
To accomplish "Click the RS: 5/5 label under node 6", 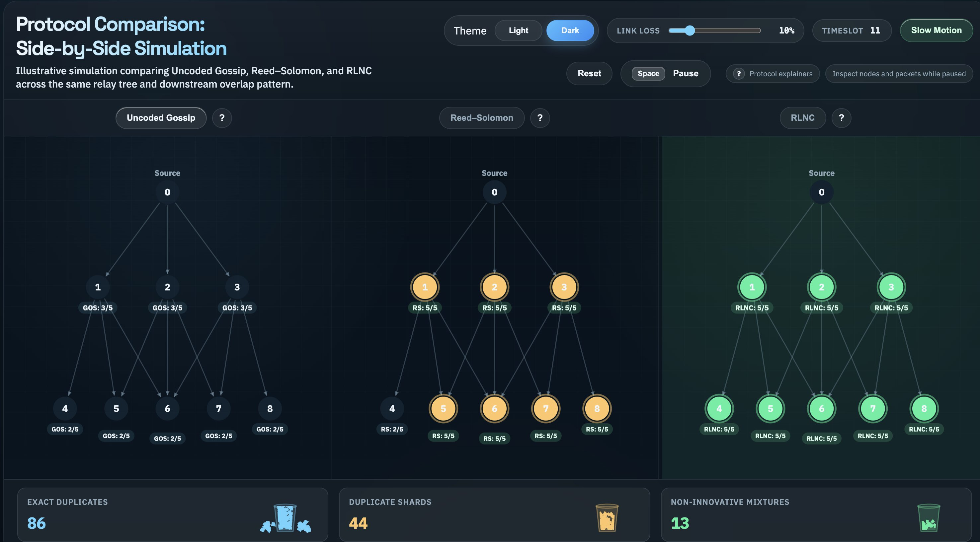I will pos(494,439).
